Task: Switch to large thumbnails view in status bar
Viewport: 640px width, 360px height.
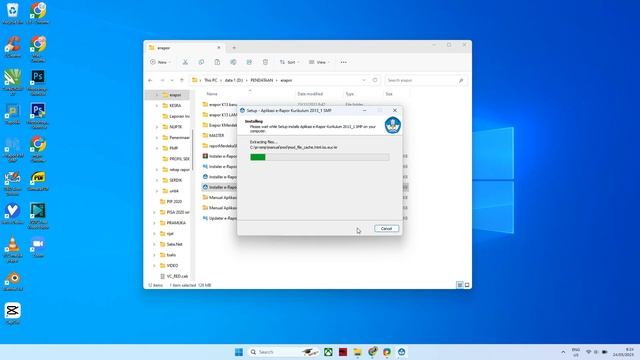Action: coord(467,285)
